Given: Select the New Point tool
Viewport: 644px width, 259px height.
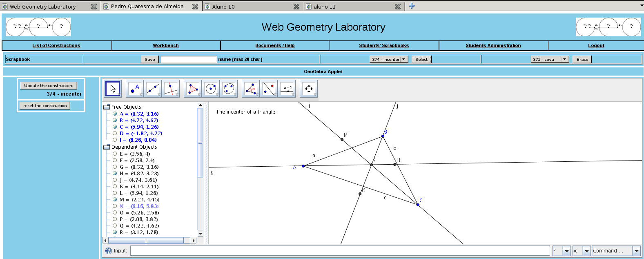Looking at the screenshot, I should coord(135,89).
